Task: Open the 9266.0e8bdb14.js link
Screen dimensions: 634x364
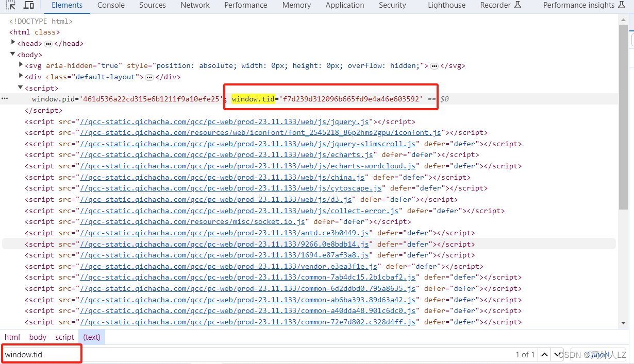Action: [224, 244]
